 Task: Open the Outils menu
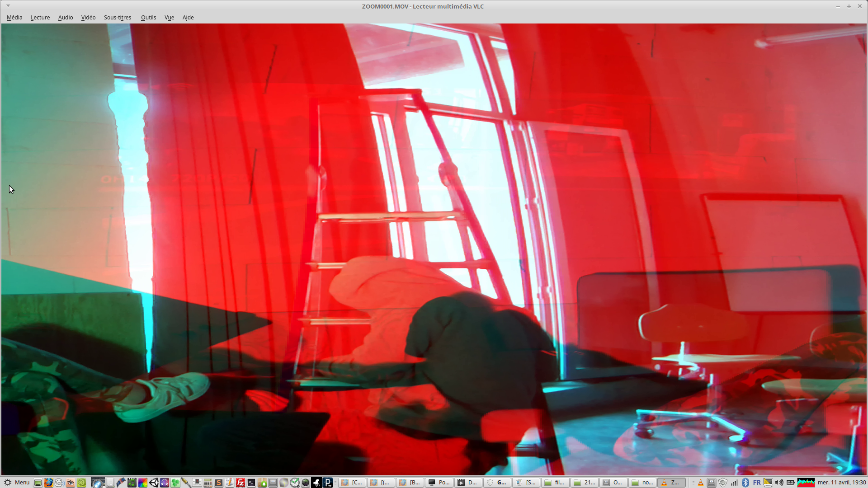pos(148,18)
